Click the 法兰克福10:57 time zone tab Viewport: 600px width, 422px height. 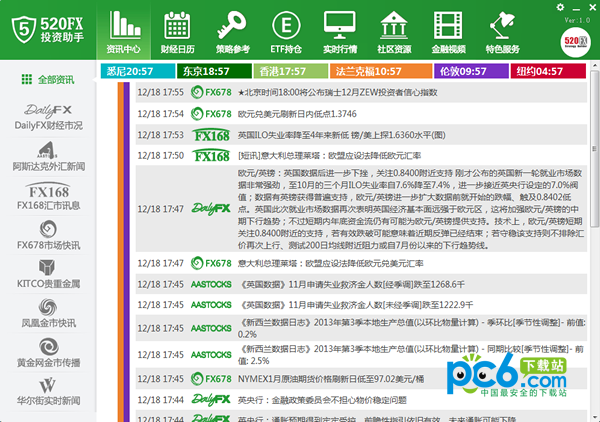pos(381,71)
